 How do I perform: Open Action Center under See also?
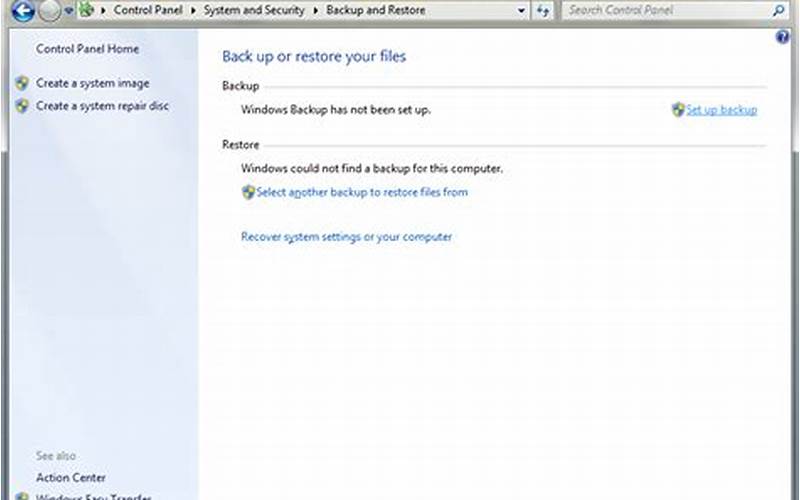(x=71, y=478)
